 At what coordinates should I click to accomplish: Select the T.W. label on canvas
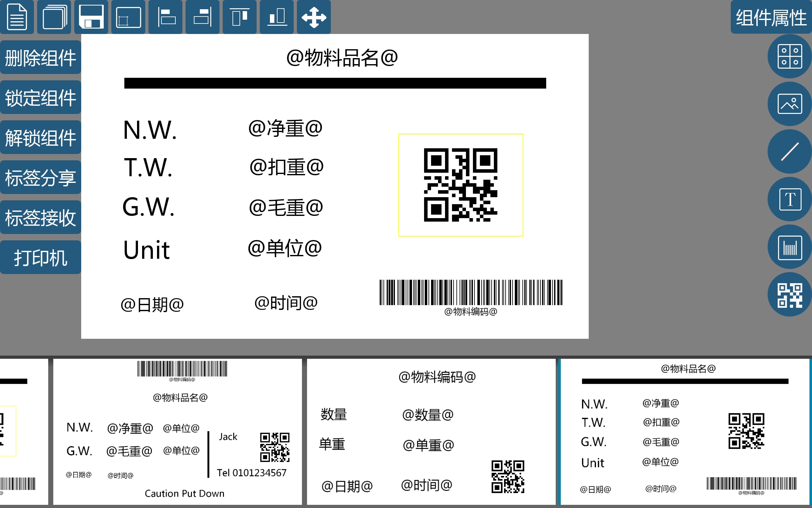coord(148,167)
